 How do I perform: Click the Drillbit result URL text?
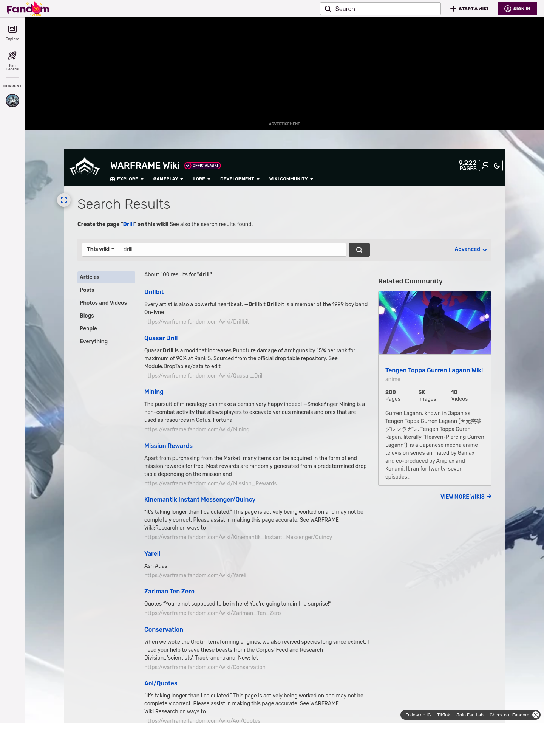(196, 322)
